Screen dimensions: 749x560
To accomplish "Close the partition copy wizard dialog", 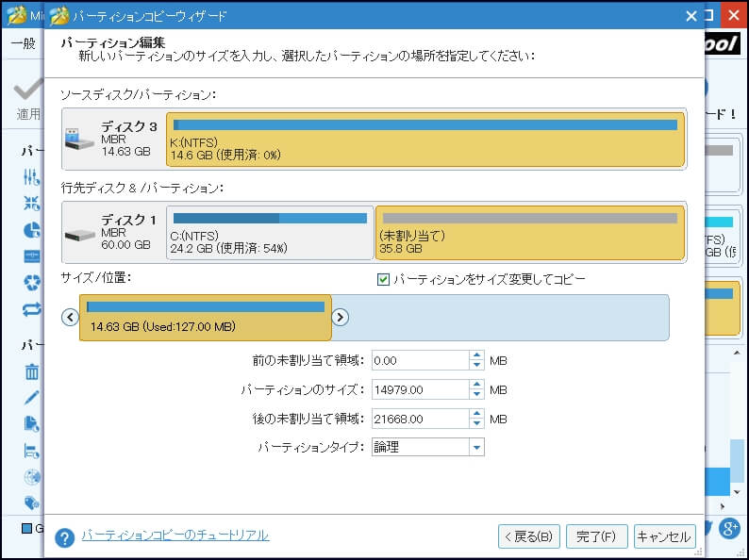I will click(x=691, y=16).
